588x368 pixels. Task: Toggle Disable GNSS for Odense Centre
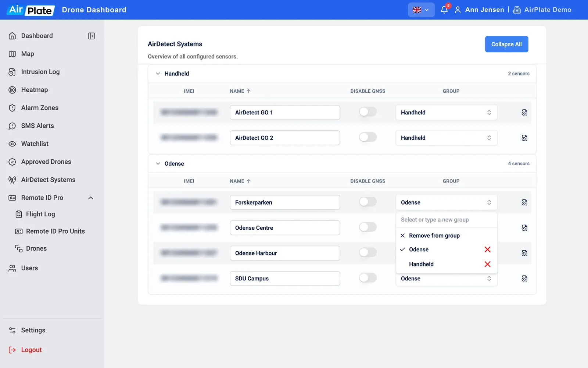[x=368, y=227]
